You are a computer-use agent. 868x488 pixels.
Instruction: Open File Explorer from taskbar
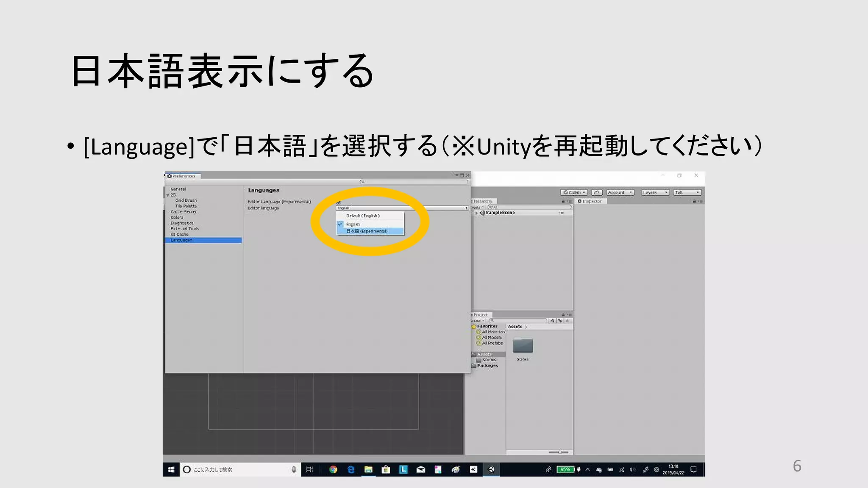click(368, 469)
